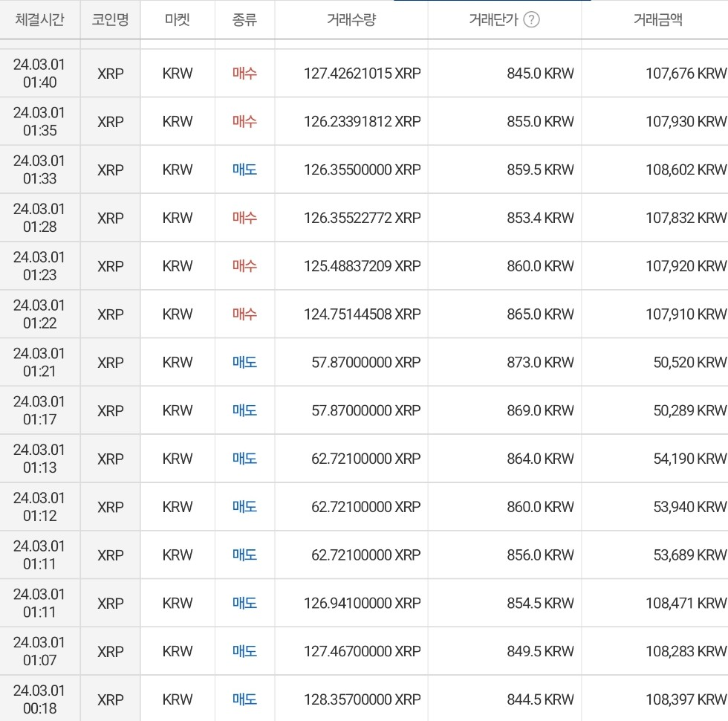Click the trade amount 50,289 KRW
The width and height of the screenshot is (728, 721).
690,410
